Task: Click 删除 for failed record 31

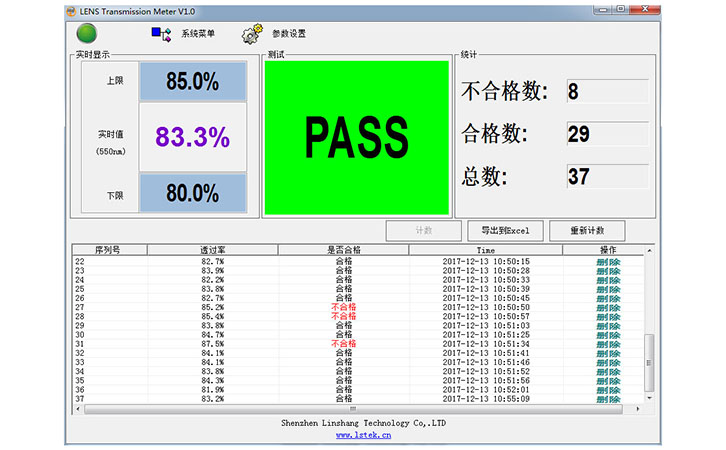Action: (x=607, y=344)
